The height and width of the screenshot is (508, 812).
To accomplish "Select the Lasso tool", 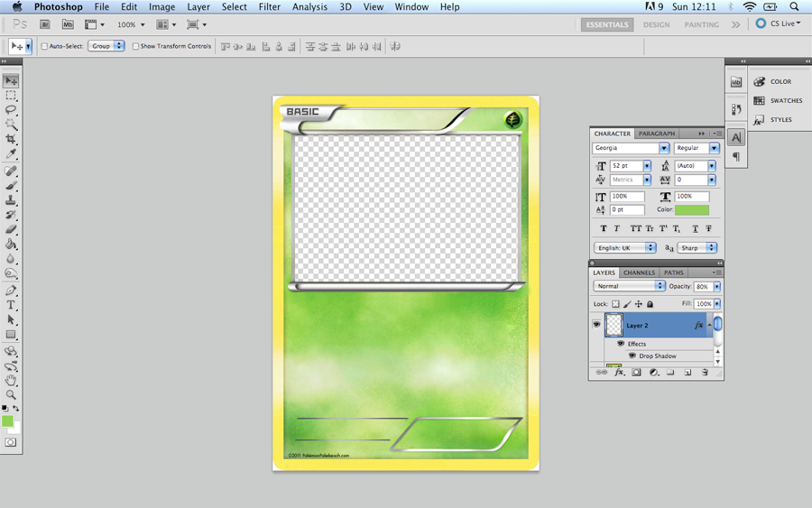I will click(x=11, y=110).
